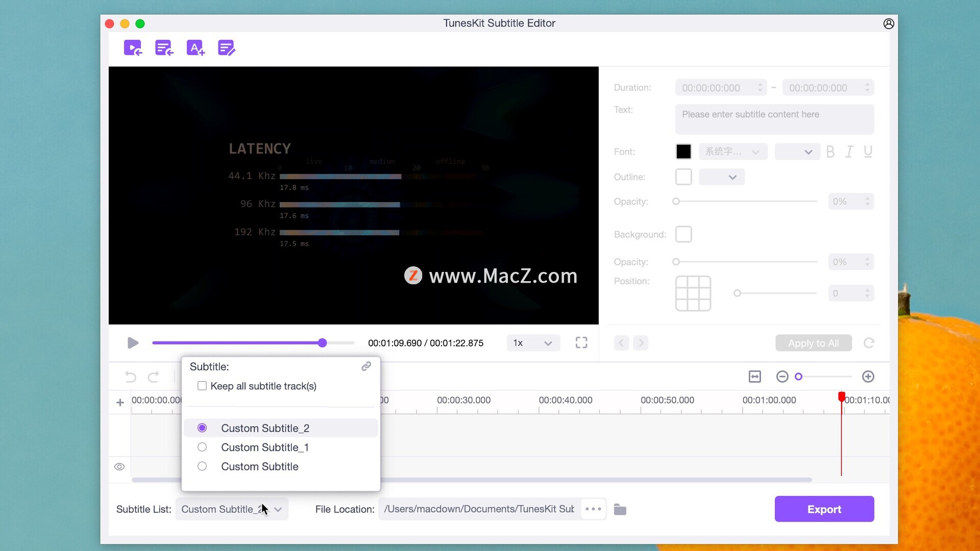Click the redo arrow in timeline toolbar
980x551 pixels.
pos(153,377)
